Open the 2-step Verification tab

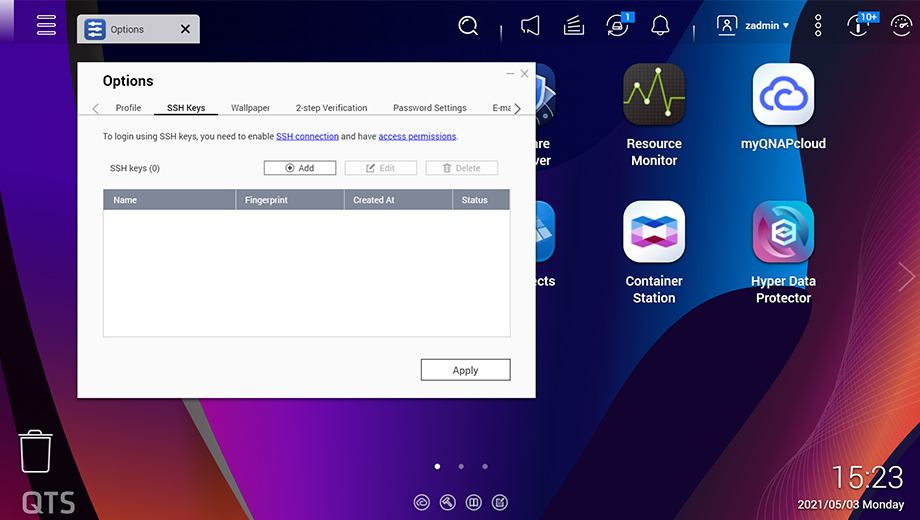tap(331, 108)
